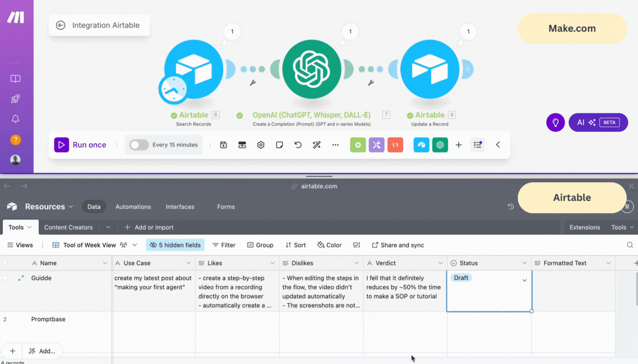Viewport: 638px width, 364px height.
Task: Click the row height icon
Action: pos(356,245)
